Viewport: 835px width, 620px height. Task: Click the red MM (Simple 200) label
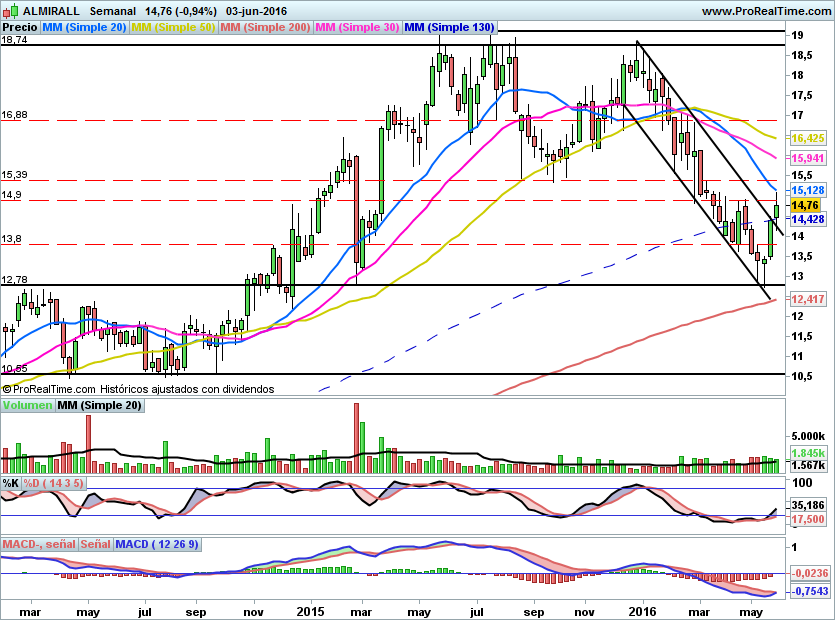[265, 27]
